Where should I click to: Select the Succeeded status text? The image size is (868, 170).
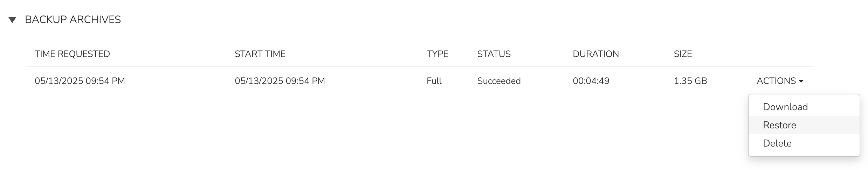(499, 81)
